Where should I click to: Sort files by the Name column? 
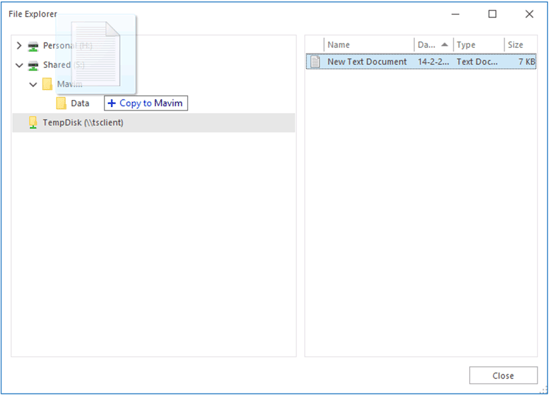coord(369,45)
